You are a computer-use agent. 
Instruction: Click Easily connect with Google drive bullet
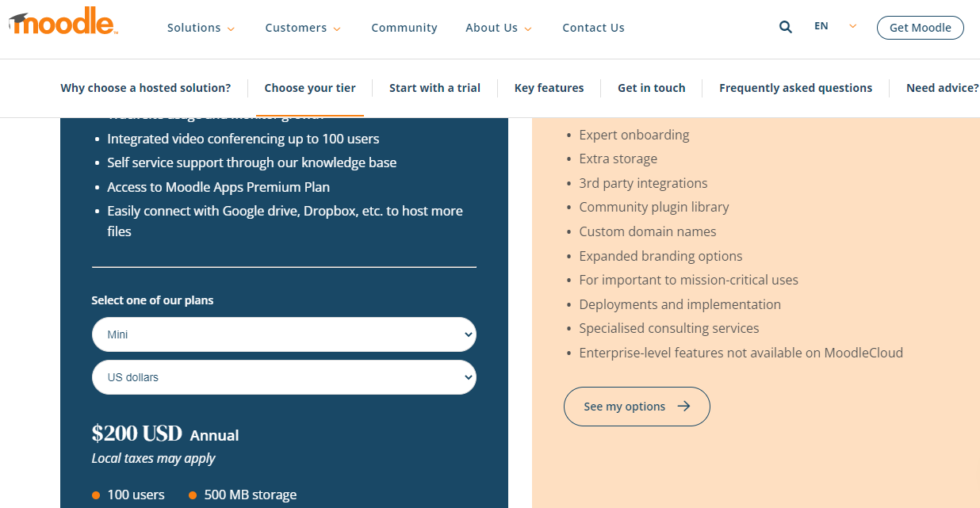(285, 221)
